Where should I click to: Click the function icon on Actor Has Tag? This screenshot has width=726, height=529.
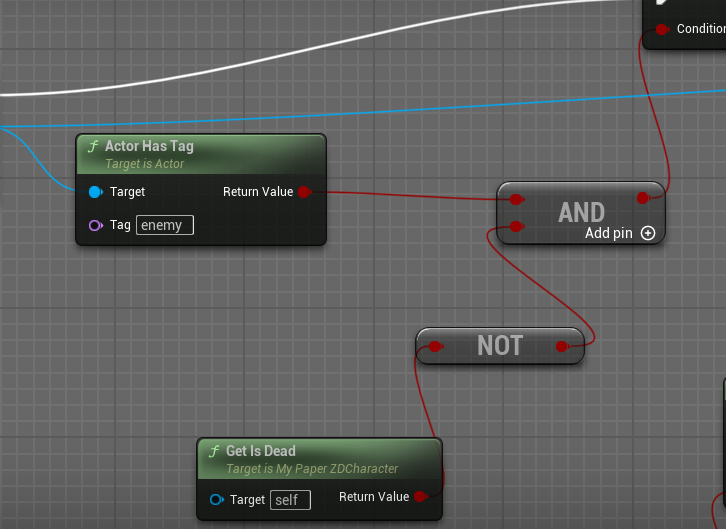93,147
